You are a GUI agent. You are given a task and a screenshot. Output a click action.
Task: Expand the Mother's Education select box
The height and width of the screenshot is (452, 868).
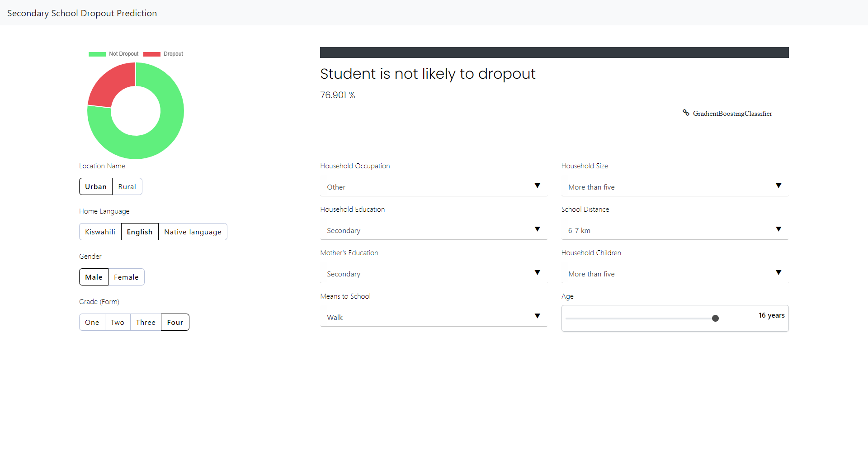(x=433, y=274)
